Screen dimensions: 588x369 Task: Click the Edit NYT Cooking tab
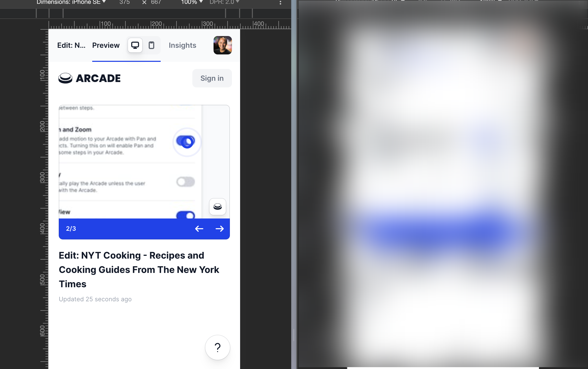[x=71, y=45]
